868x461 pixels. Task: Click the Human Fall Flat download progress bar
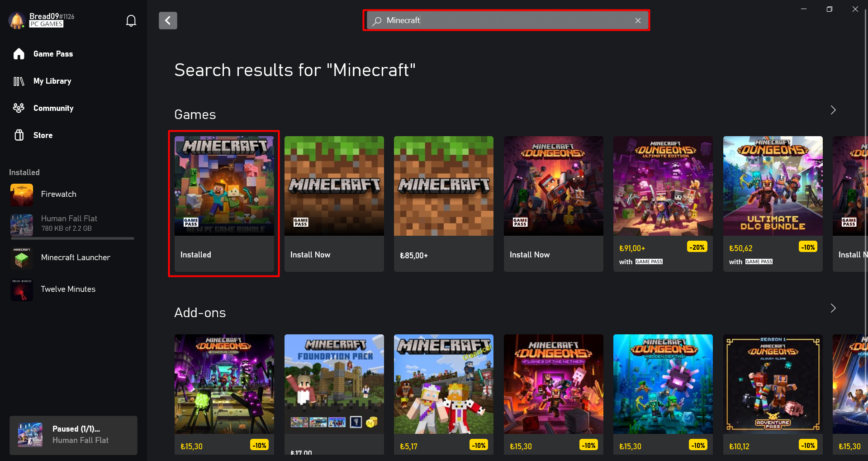pyautogui.click(x=72, y=238)
